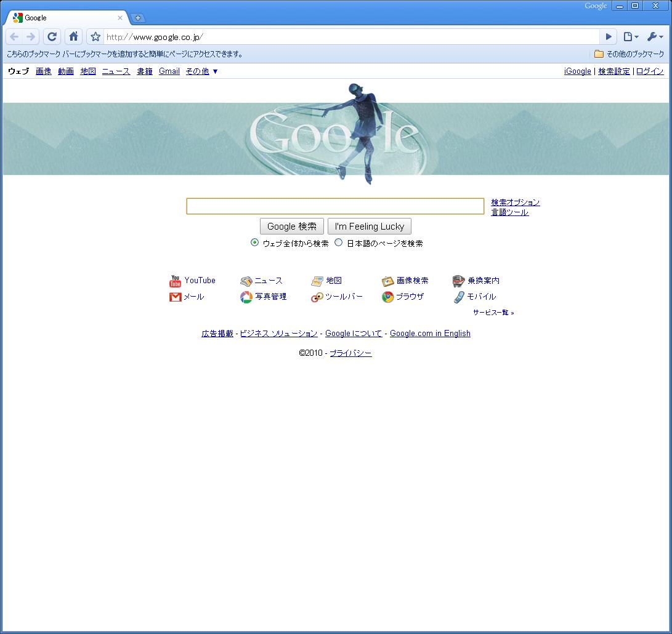This screenshot has height=634, width=672.
Task: Click the 乗換案内 train icon
Action: pyautogui.click(x=458, y=281)
